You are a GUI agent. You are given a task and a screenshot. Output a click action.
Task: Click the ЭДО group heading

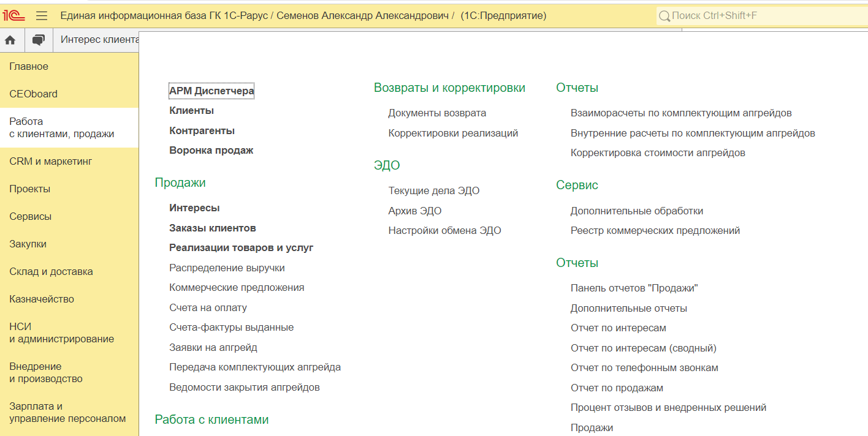[387, 165]
